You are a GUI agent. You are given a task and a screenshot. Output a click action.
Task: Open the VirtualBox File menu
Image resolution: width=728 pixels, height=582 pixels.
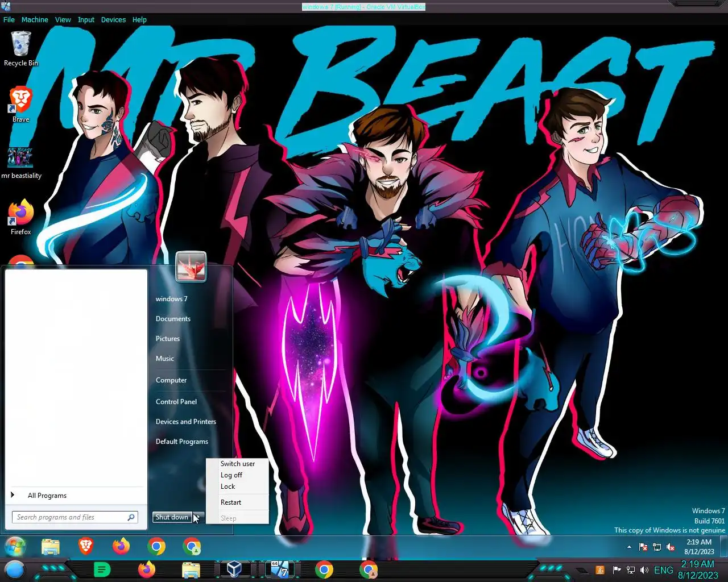(9, 19)
